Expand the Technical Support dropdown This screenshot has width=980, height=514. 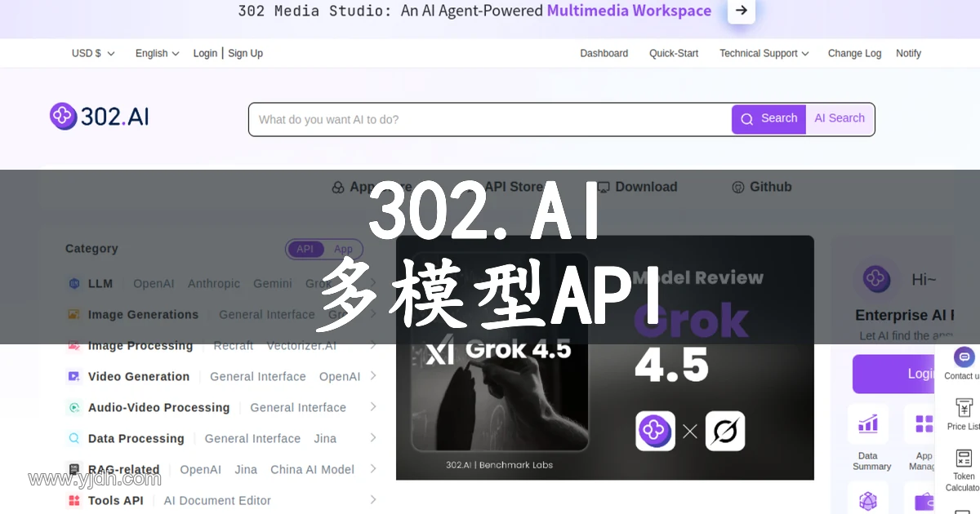click(764, 53)
